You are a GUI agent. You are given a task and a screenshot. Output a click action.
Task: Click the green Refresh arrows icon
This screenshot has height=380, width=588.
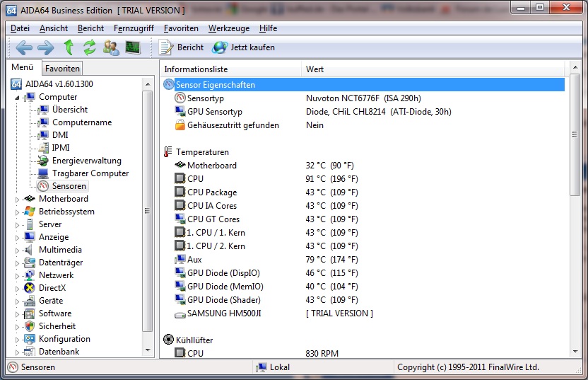[90, 47]
